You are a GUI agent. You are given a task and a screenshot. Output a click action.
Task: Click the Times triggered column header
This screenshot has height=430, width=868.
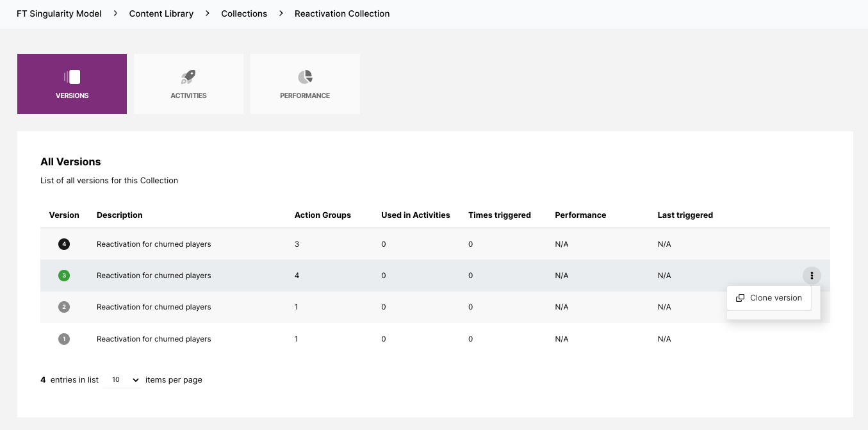pyautogui.click(x=500, y=215)
